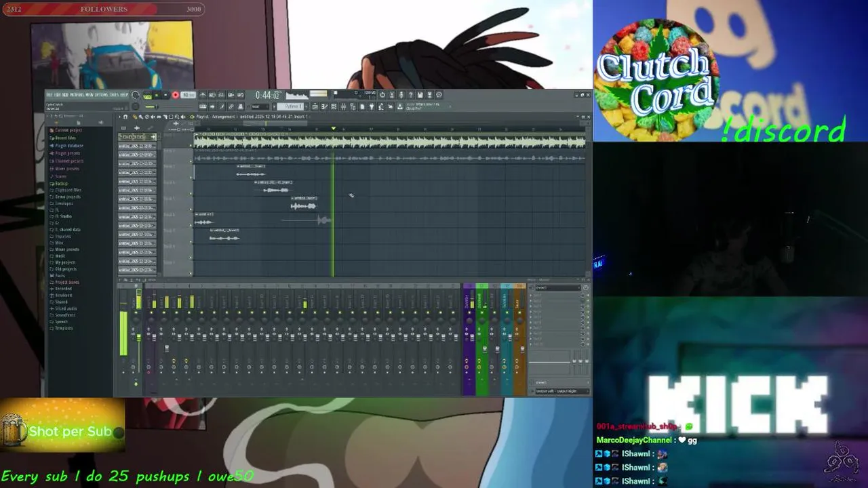Click the one-click recording microphone icon
The width and height of the screenshot is (868, 488).
pyautogui.click(x=401, y=95)
